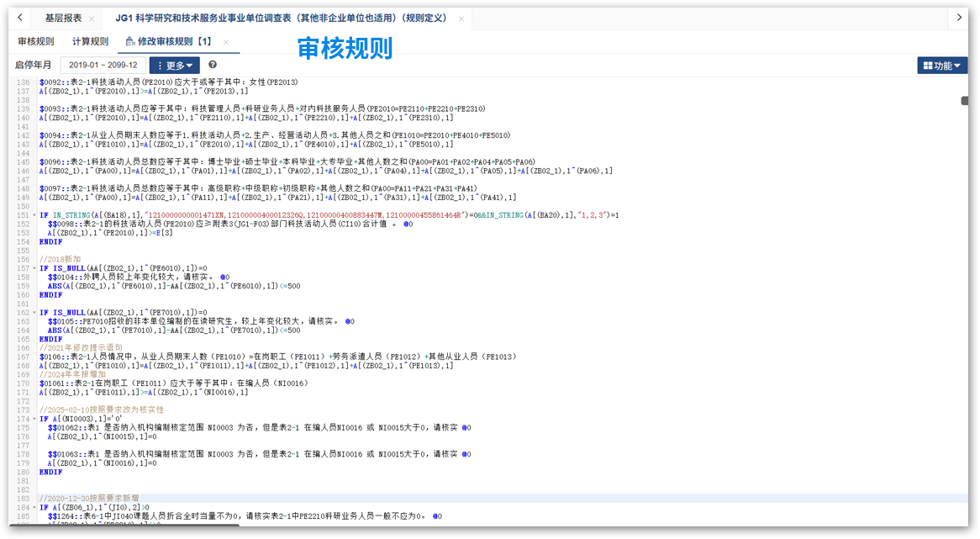Switch to the 基层报表 tab

coord(63,18)
